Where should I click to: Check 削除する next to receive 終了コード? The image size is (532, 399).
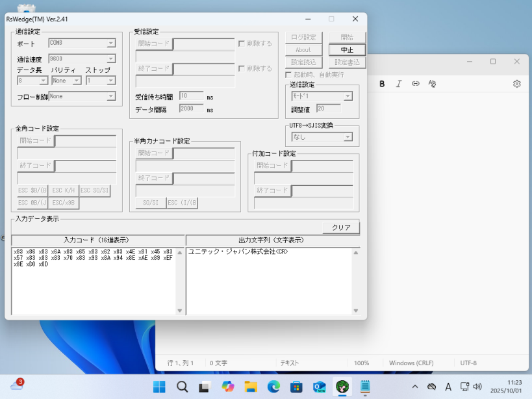point(242,68)
